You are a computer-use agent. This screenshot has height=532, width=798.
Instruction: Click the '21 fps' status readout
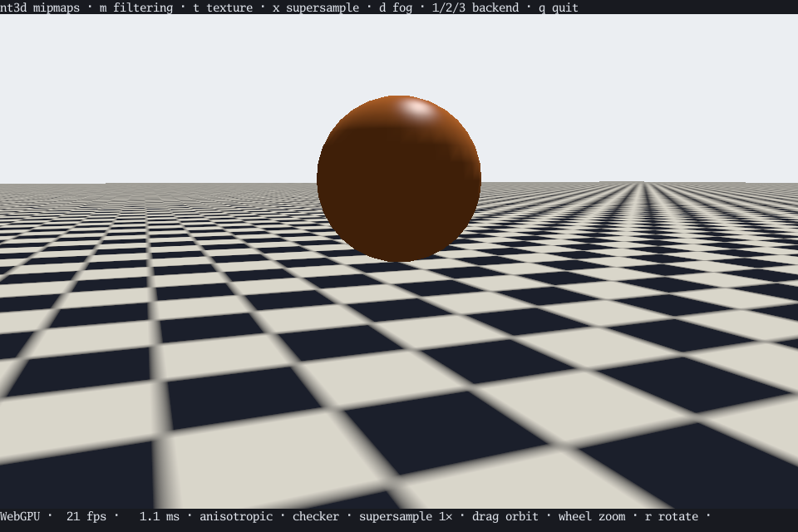coord(86,516)
